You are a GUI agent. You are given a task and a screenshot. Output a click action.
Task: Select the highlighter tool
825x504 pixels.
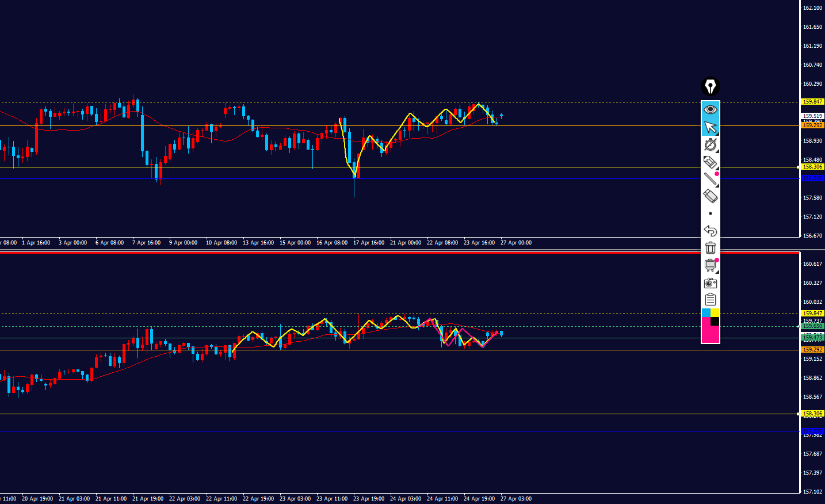710,162
